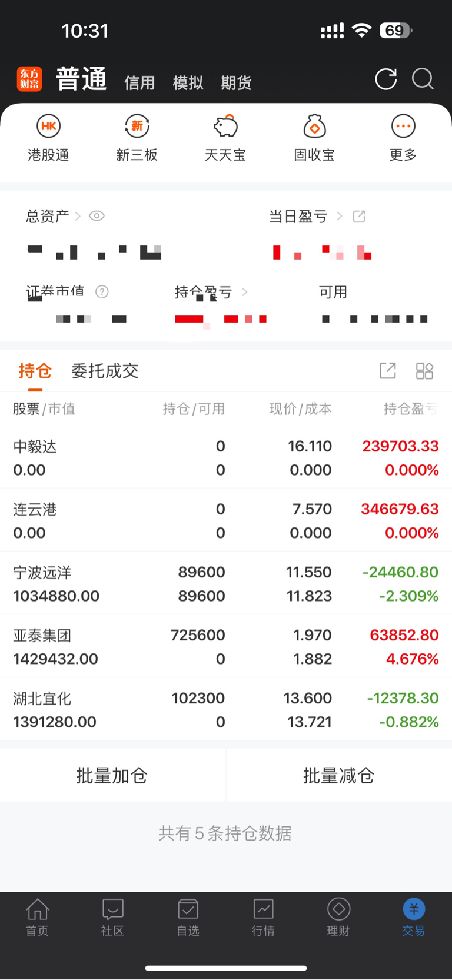Image resolution: width=452 pixels, height=980 pixels.
Task: Tap profit value 346679.63
Action: point(400,509)
